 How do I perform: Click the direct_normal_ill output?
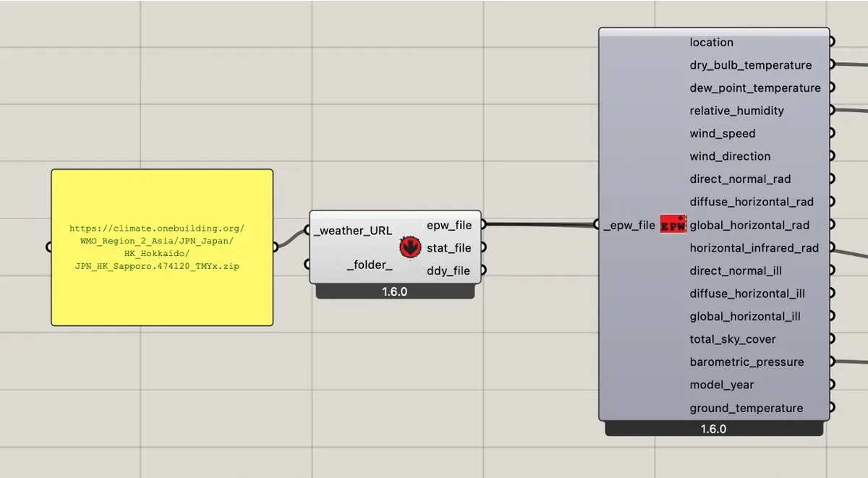[736, 270]
